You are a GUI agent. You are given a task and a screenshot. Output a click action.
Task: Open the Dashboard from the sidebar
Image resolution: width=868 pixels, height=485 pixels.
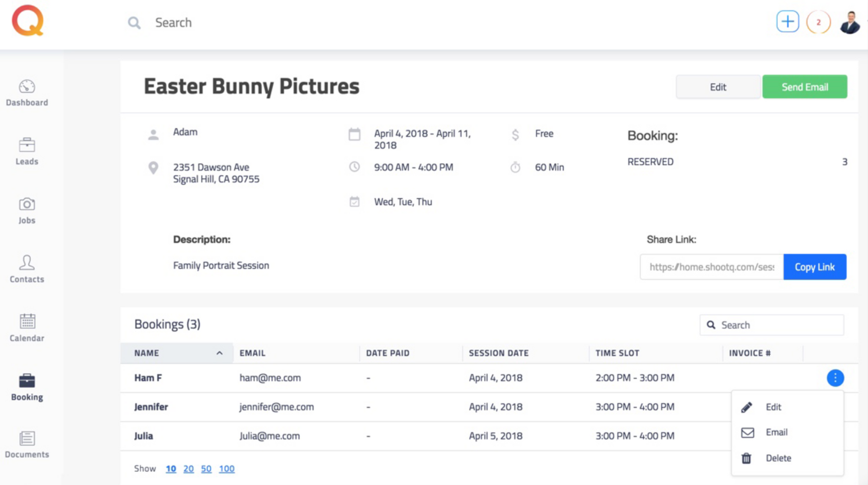pos(27,93)
